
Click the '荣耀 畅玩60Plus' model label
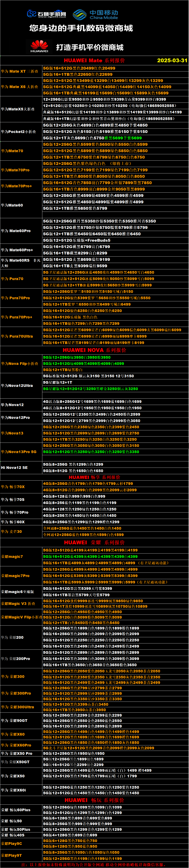pos(16,810)
